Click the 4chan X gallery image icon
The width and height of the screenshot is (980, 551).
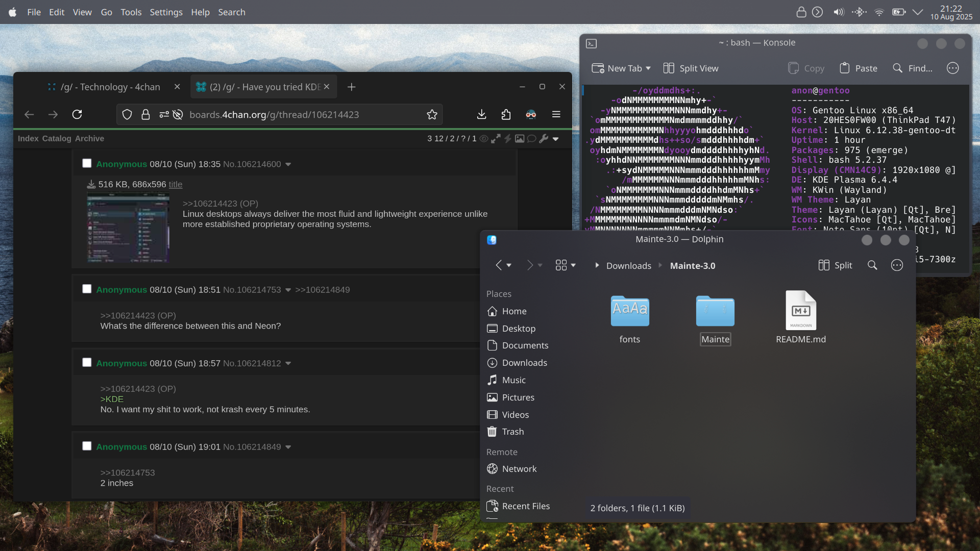tap(520, 138)
